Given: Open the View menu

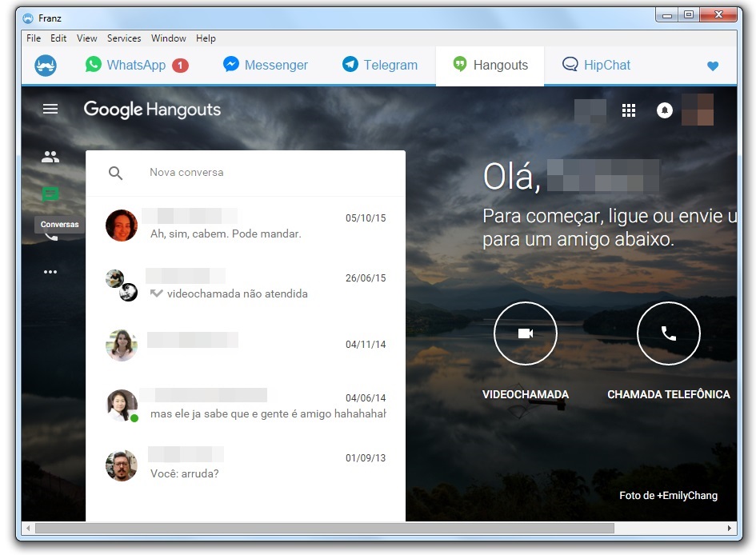Looking at the screenshot, I should 86,38.
